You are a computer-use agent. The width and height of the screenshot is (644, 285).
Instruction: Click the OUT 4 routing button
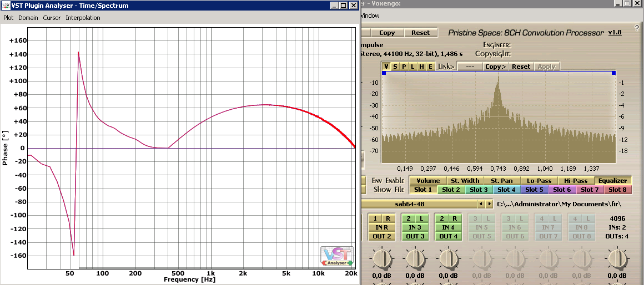(x=449, y=236)
